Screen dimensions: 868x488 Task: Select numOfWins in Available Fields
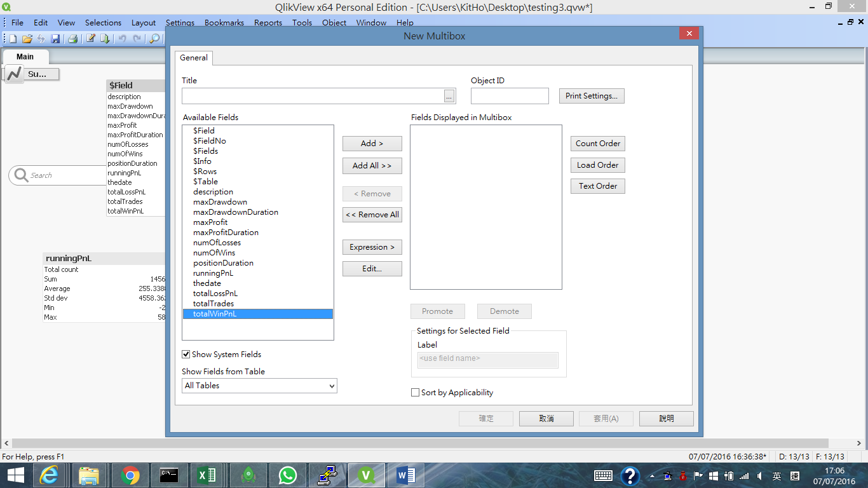[257, 253]
